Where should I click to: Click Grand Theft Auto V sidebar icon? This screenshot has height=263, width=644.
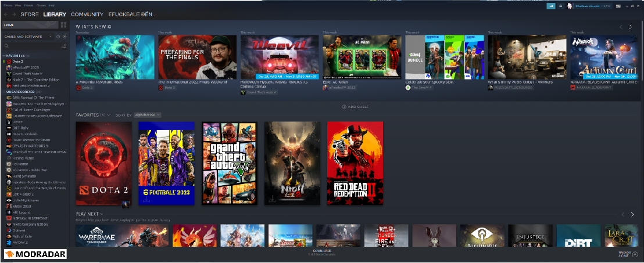click(9, 74)
